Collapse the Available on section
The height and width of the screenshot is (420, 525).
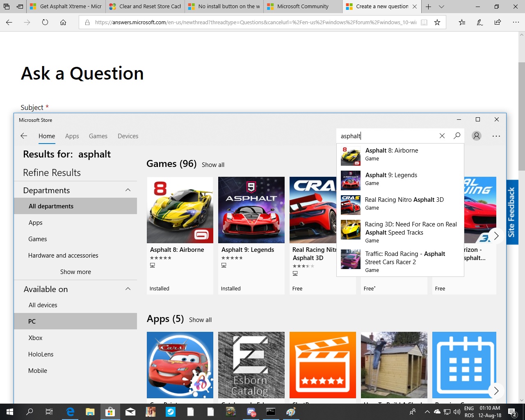(128, 289)
